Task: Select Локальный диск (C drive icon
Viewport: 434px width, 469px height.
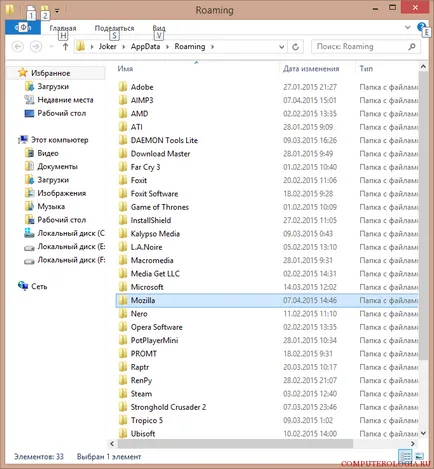Action: pos(29,233)
